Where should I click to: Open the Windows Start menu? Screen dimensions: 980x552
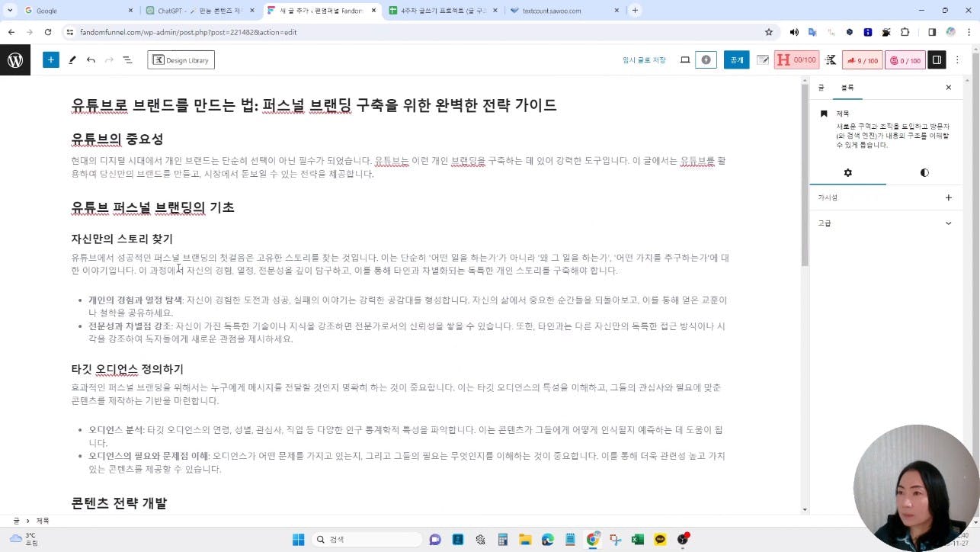(x=299, y=540)
